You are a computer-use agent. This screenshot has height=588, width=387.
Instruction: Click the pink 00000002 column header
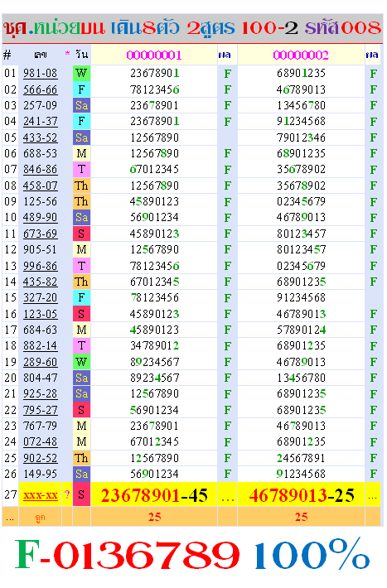pyautogui.click(x=301, y=55)
